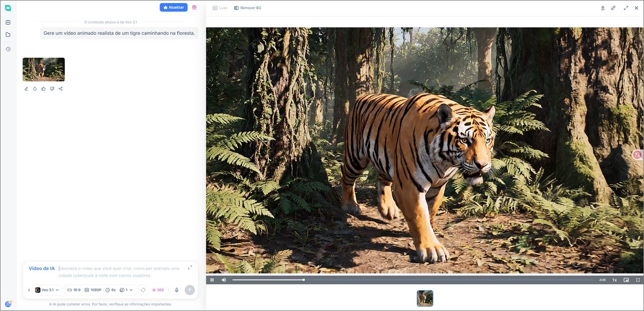Click the thumbs down feedback icon
The height and width of the screenshot is (311, 644).
(x=52, y=89)
